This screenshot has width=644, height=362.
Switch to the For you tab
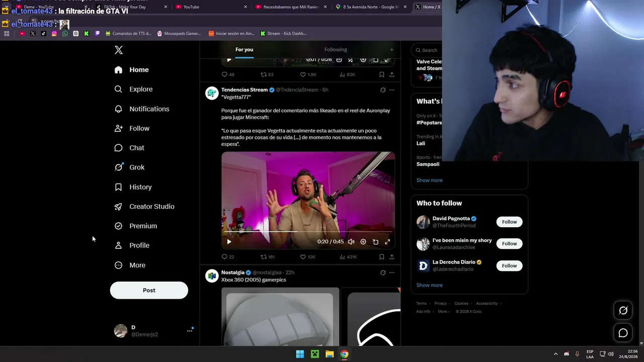point(245,49)
